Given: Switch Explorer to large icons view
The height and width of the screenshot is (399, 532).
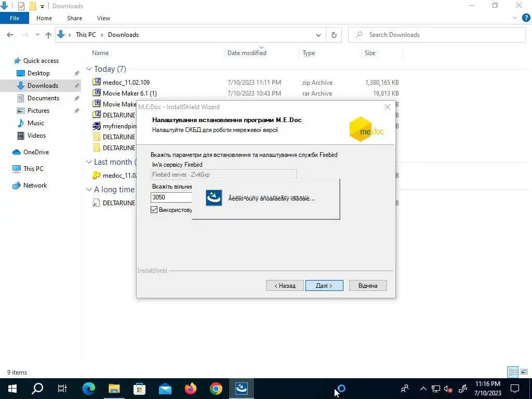Looking at the screenshot, I should coord(524,372).
